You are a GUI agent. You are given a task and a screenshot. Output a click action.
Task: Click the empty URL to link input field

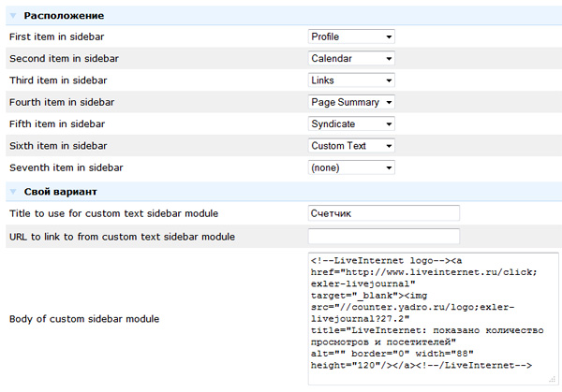click(383, 236)
